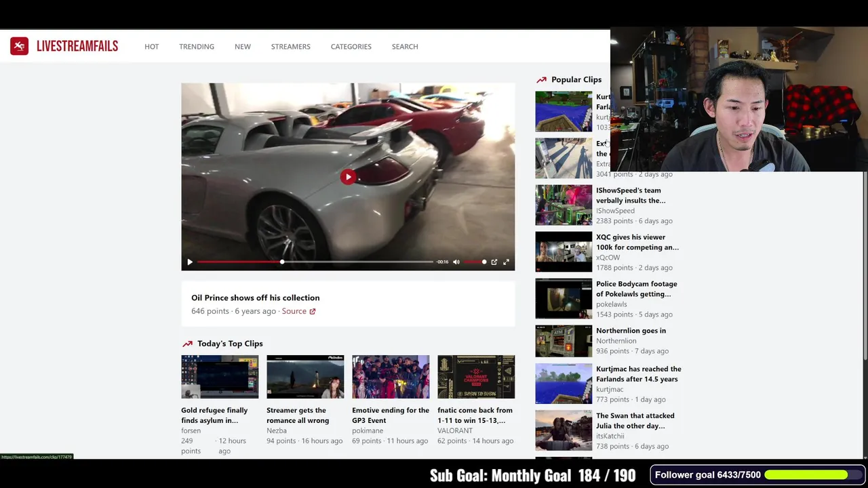This screenshot has width=868, height=488.
Task: Click the Today's Top Clips trending arrow icon
Action: point(187,344)
